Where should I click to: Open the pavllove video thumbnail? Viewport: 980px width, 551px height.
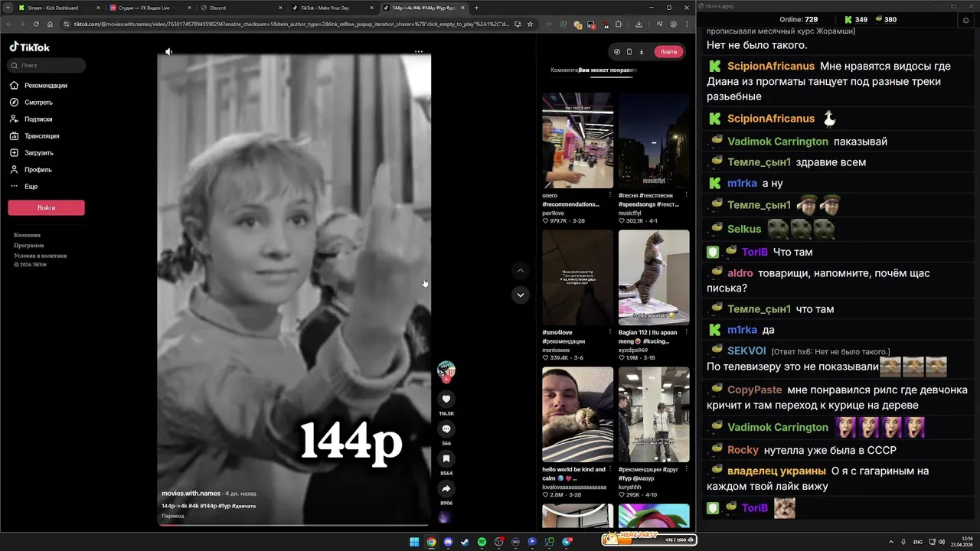pyautogui.click(x=577, y=141)
